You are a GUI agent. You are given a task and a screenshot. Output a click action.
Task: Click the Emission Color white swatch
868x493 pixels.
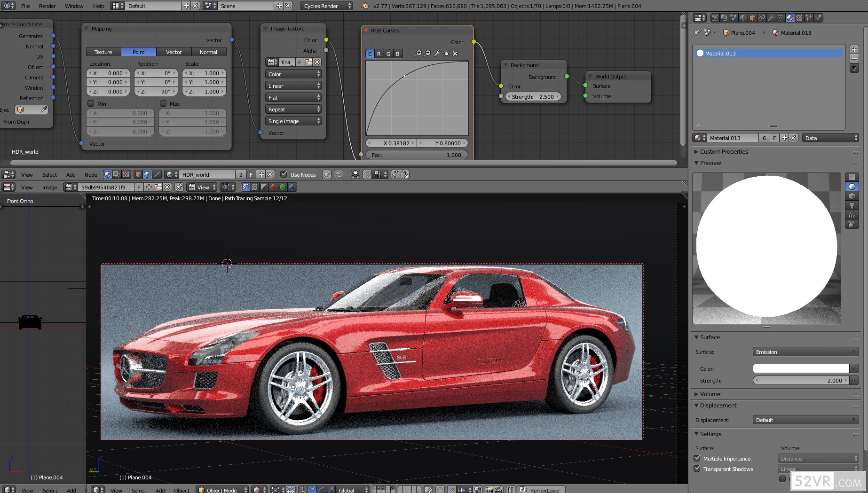pyautogui.click(x=801, y=368)
